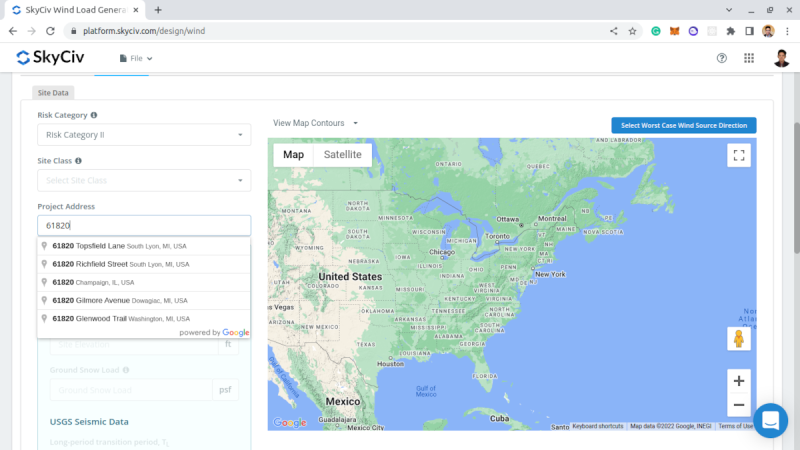The width and height of the screenshot is (800, 450).
Task: Click the Site Class info icon
Action: pyautogui.click(x=78, y=160)
